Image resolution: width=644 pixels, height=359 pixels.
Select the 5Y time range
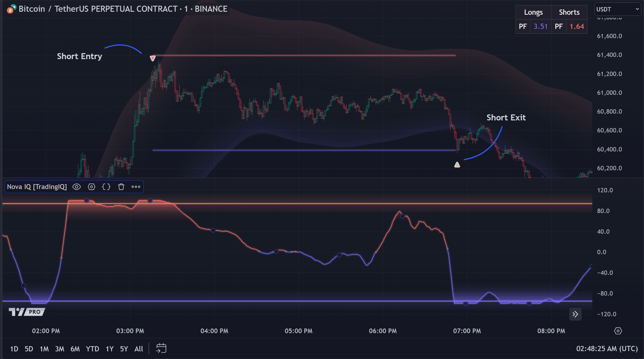click(124, 349)
